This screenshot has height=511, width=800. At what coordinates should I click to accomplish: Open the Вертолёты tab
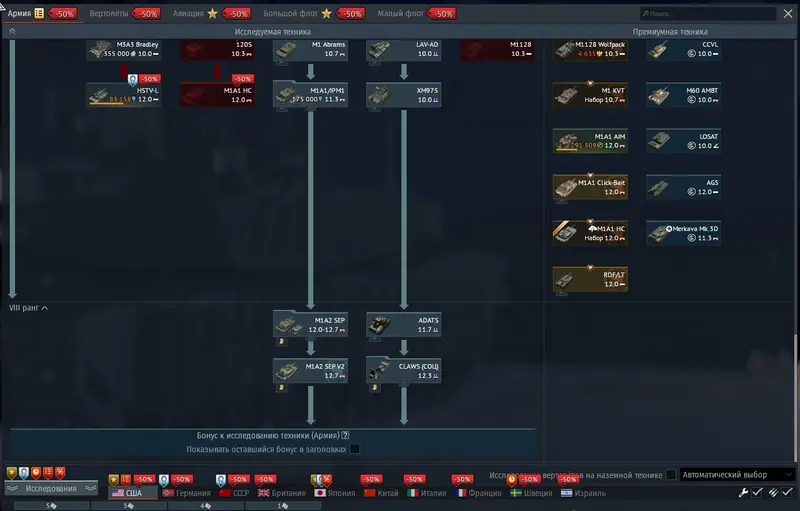(109, 14)
